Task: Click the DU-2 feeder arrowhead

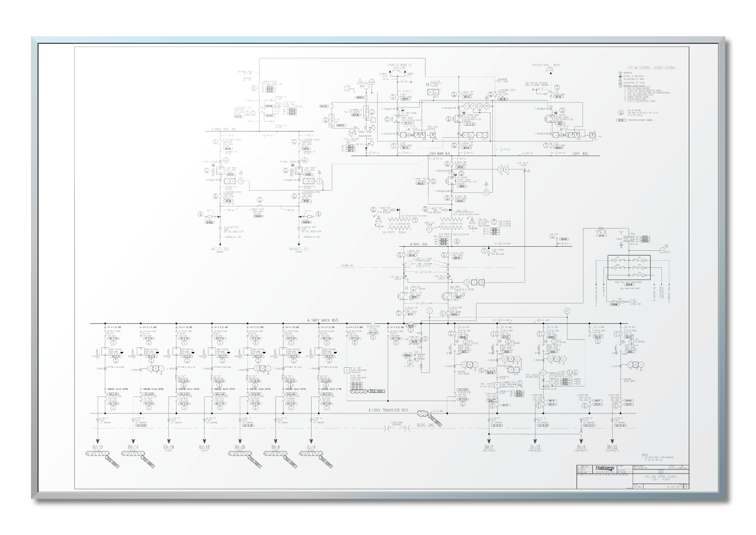Action: (489, 441)
